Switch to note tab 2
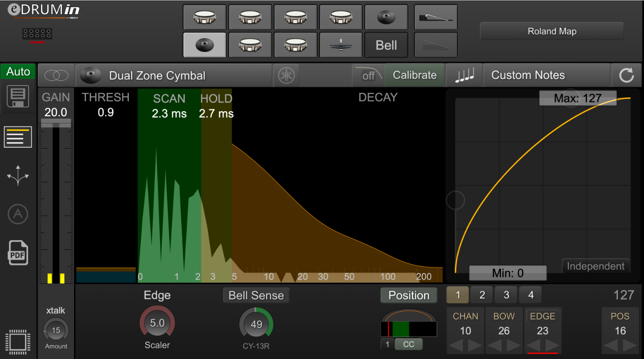The width and height of the screenshot is (644, 359). (x=482, y=295)
